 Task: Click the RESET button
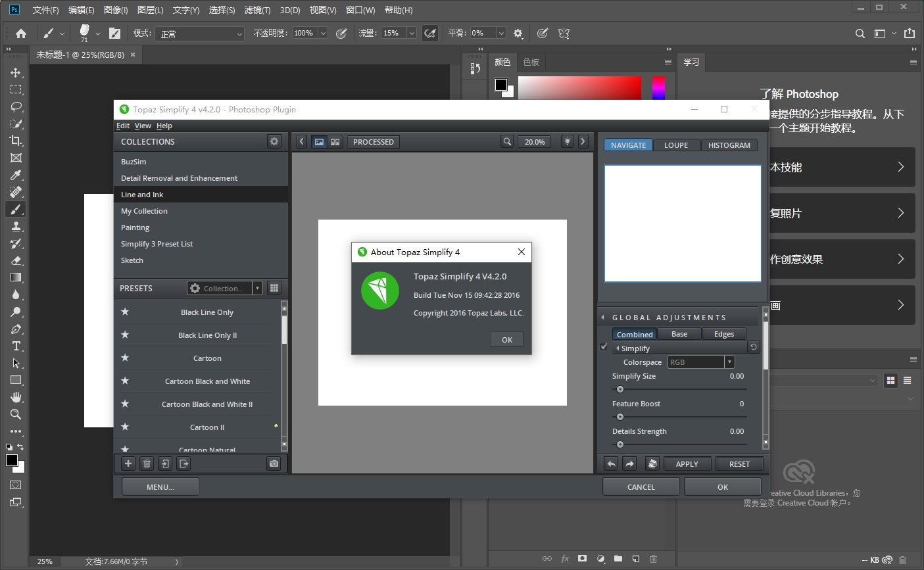coord(739,464)
